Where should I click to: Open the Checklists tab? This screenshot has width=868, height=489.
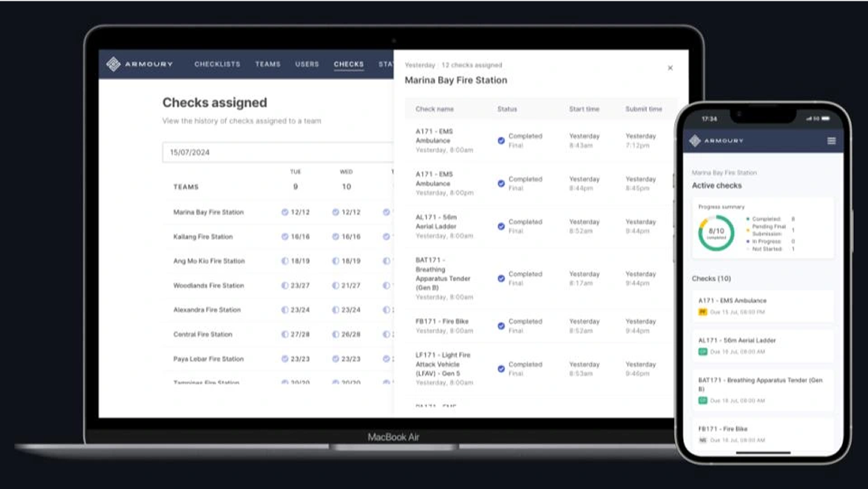point(217,64)
